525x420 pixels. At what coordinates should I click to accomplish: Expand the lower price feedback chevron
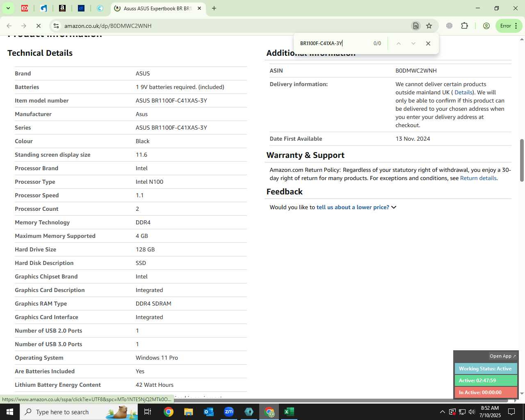tap(394, 207)
